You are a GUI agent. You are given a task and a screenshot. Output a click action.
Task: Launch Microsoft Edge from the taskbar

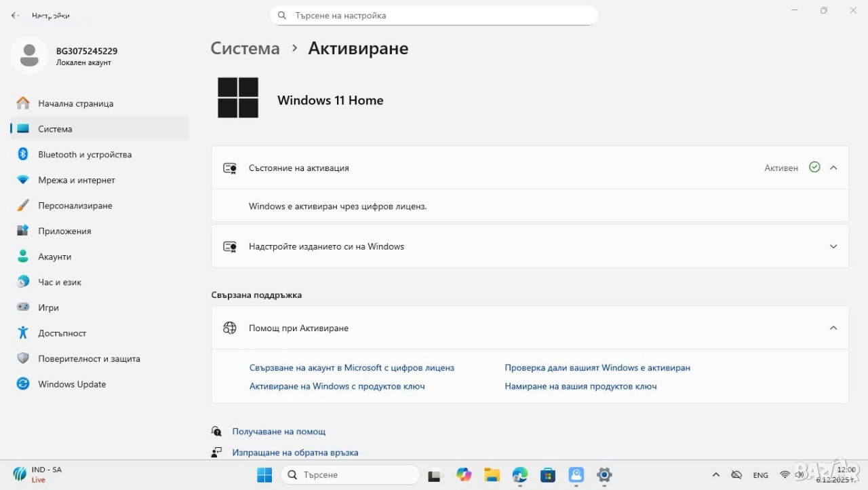click(x=520, y=475)
